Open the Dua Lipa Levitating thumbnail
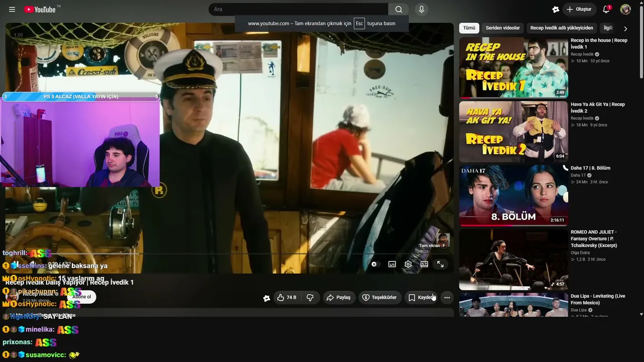The height and width of the screenshot is (362, 644). [513, 305]
